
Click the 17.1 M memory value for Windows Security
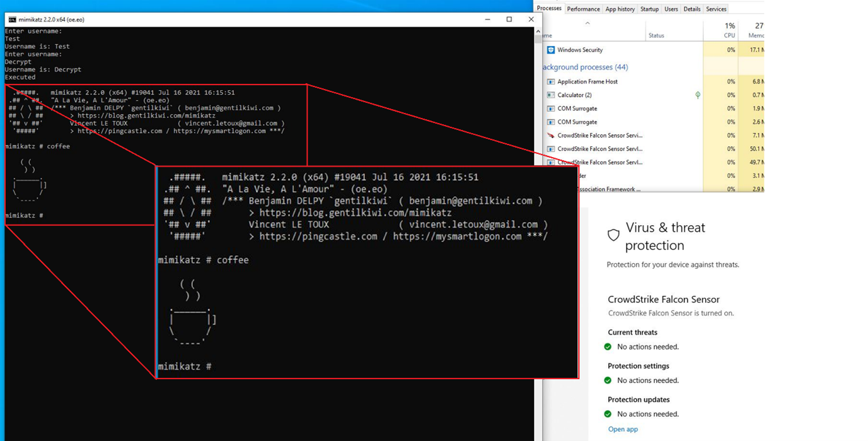(756, 50)
